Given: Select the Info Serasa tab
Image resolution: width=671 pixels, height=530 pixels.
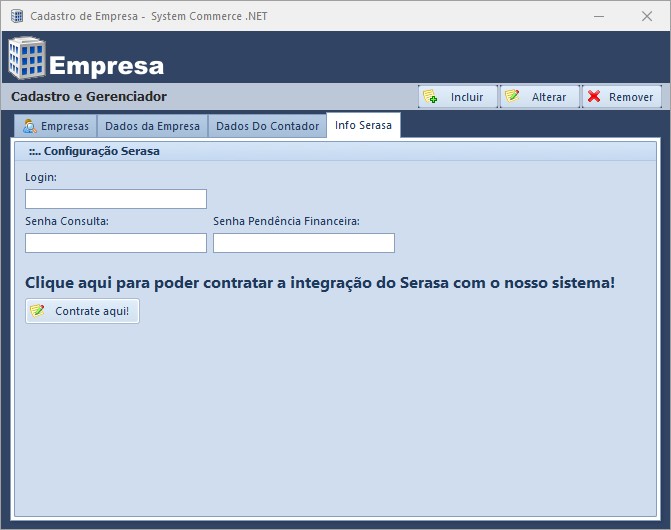Looking at the screenshot, I should [x=363, y=125].
